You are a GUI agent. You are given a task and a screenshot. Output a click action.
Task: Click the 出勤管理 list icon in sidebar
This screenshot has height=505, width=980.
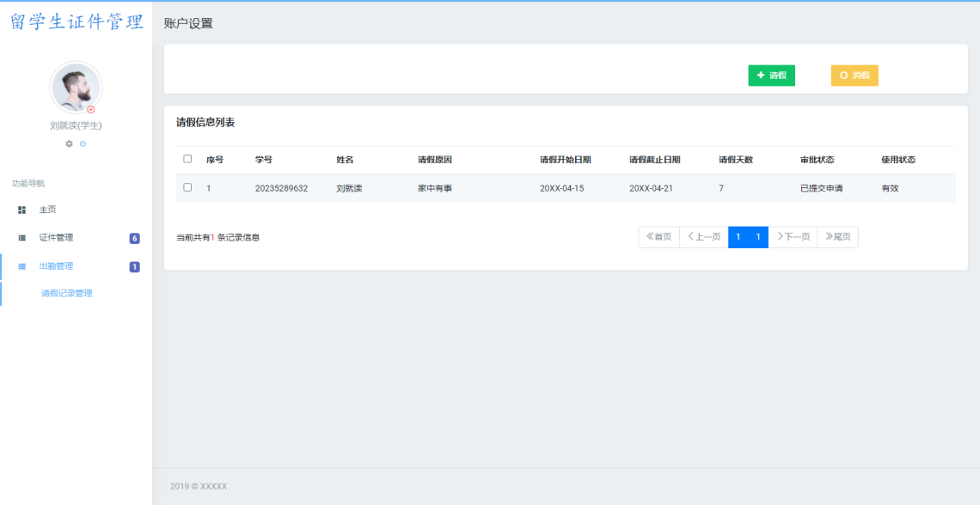click(21, 266)
